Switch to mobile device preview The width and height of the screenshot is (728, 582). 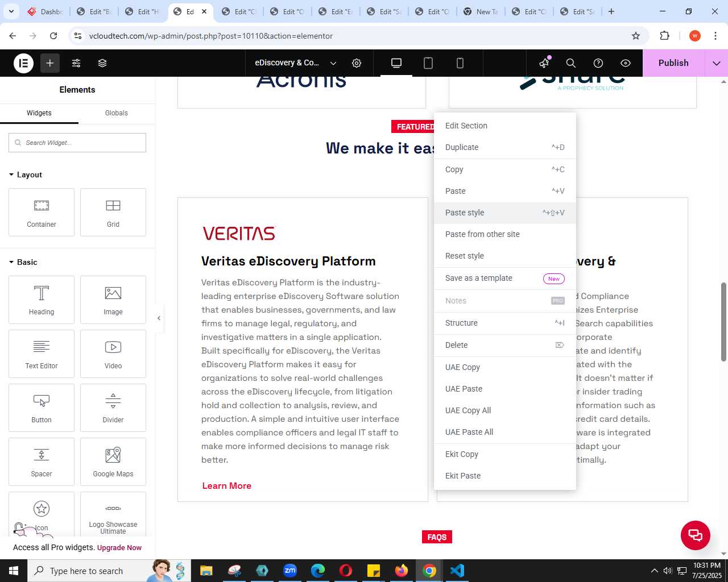coord(460,63)
